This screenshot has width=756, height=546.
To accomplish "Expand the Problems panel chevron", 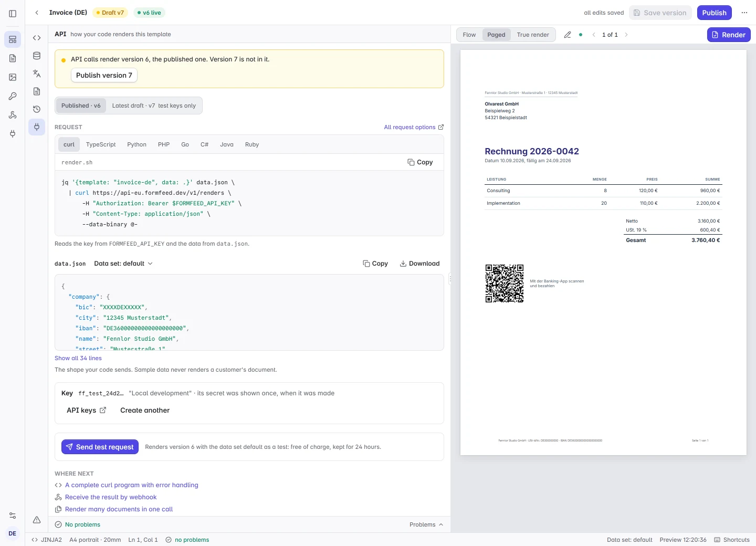I will coord(426,524).
